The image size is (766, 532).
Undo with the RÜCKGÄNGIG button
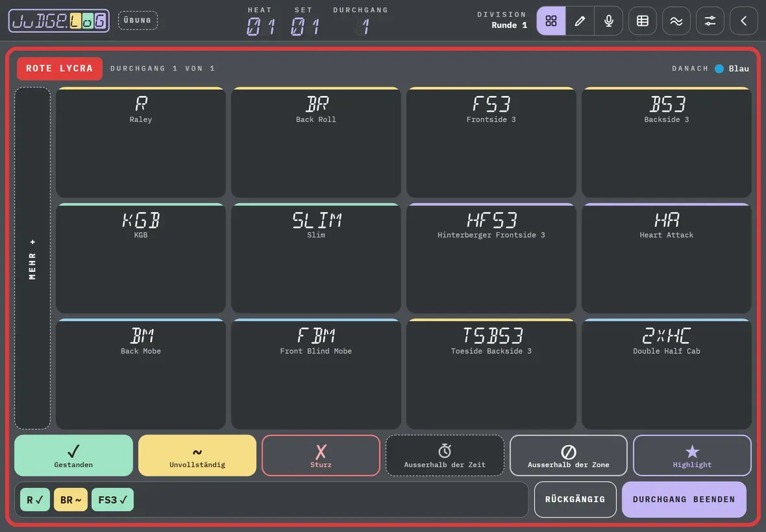(x=575, y=500)
